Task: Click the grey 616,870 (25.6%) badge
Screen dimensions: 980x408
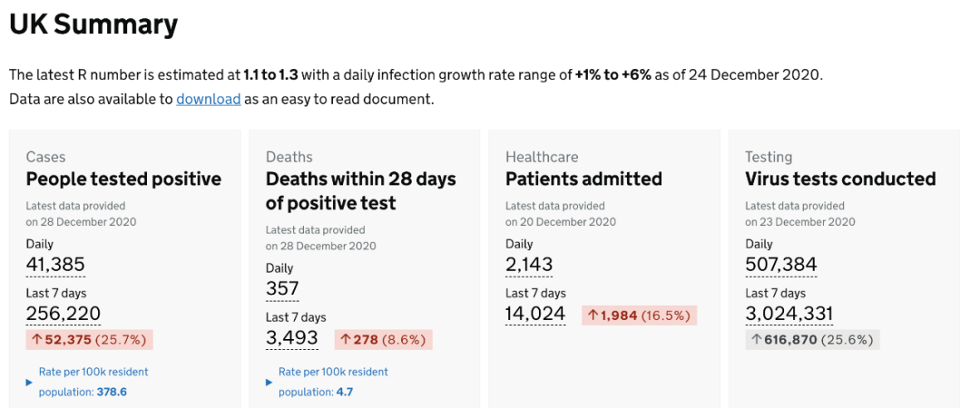Action: tap(812, 340)
